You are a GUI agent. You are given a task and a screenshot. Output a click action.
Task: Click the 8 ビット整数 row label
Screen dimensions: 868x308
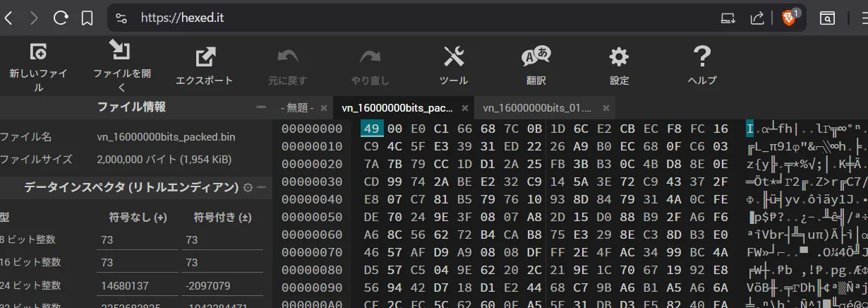tap(28, 240)
